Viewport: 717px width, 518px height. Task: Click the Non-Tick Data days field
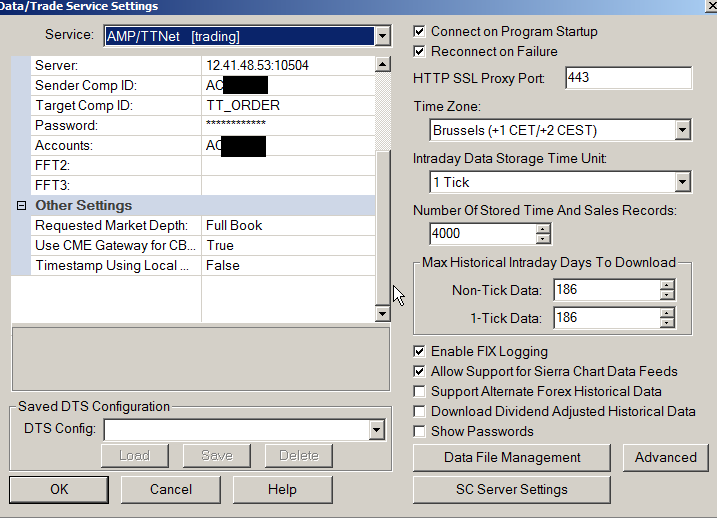(x=607, y=290)
